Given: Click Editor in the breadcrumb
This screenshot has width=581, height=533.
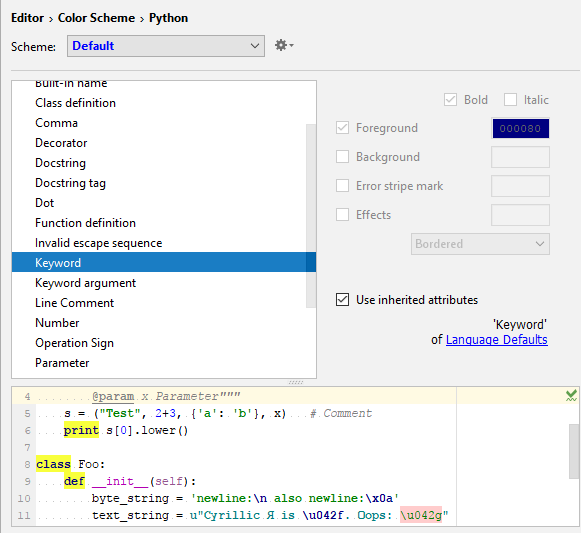Looking at the screenshot, I should click(x=27, y=18).
